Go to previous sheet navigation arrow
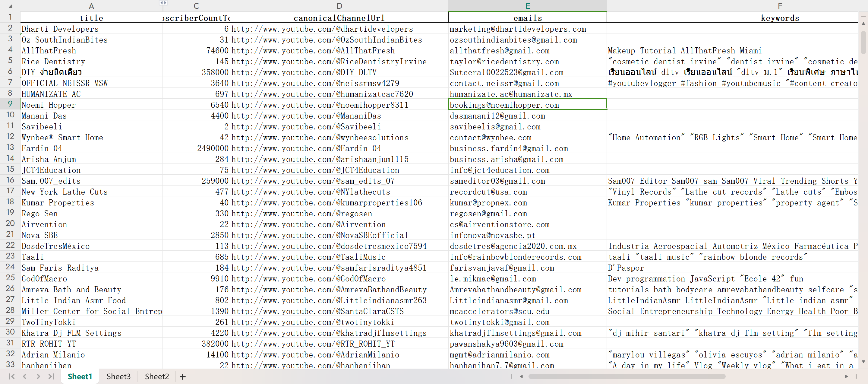 [x=25, y=376]
